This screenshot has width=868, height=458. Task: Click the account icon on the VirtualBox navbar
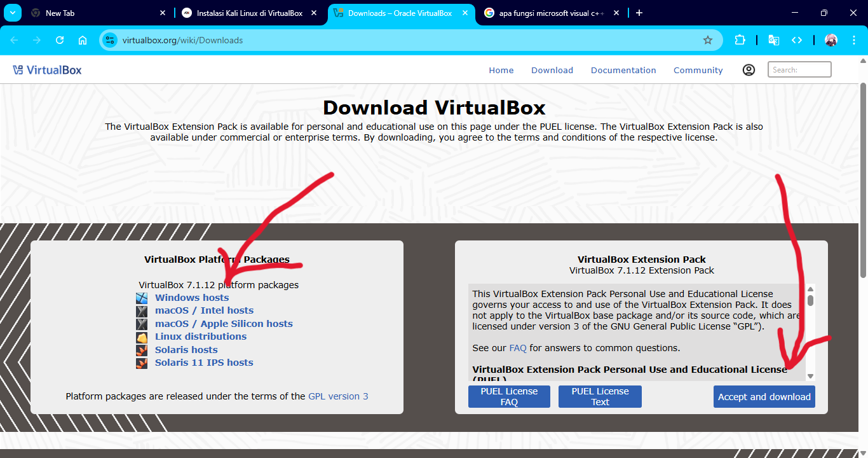click(x=749, y=70)
